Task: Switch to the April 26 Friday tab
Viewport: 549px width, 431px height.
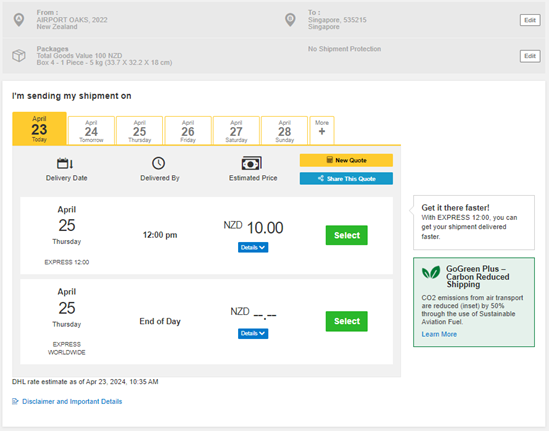Action: (188, 130)
